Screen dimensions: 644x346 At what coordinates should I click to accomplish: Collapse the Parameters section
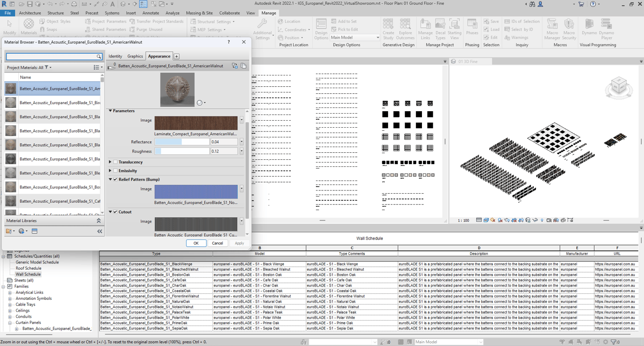click(111, 111)
